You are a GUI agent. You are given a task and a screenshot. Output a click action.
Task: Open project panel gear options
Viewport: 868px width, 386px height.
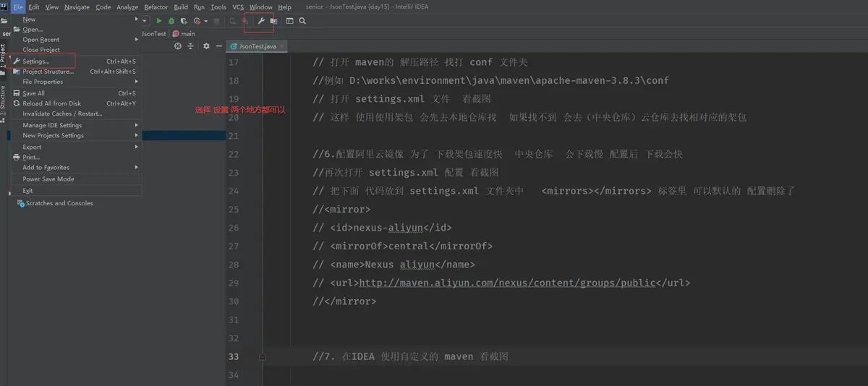click(206, 46)
